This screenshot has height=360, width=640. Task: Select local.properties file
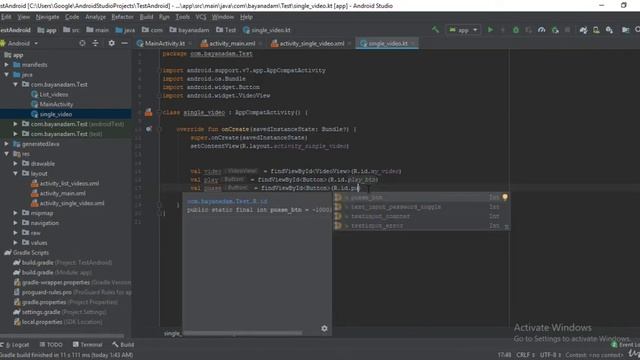coord(58,322)
